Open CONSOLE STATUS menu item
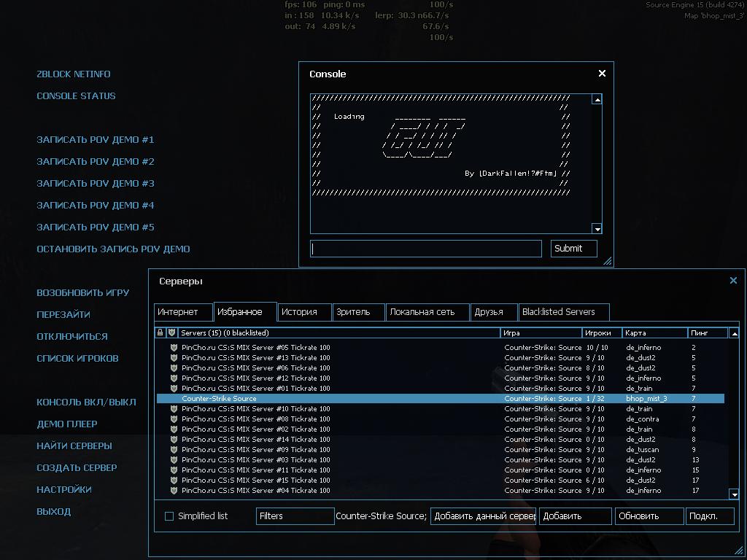This screenshot has height=560, width=747. tap(76, 96)
